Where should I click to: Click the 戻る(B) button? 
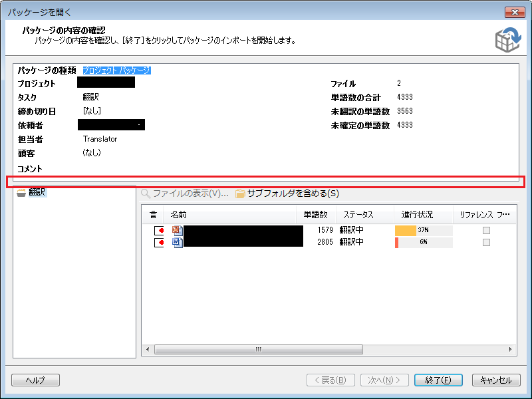coord(331,380)
